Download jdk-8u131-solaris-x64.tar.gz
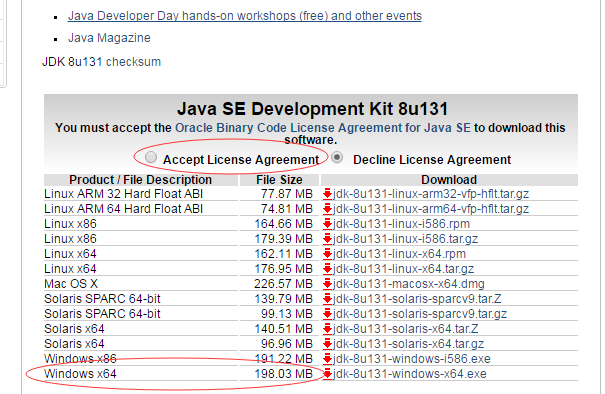605x394 pixels. click(x=408, y=344)
